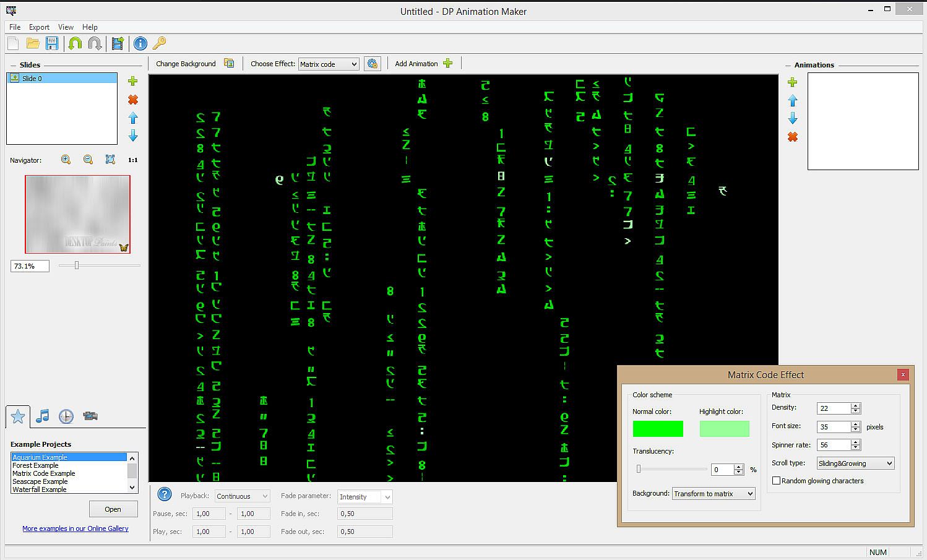Pick the Normal color green swatch

coord(657,429)
